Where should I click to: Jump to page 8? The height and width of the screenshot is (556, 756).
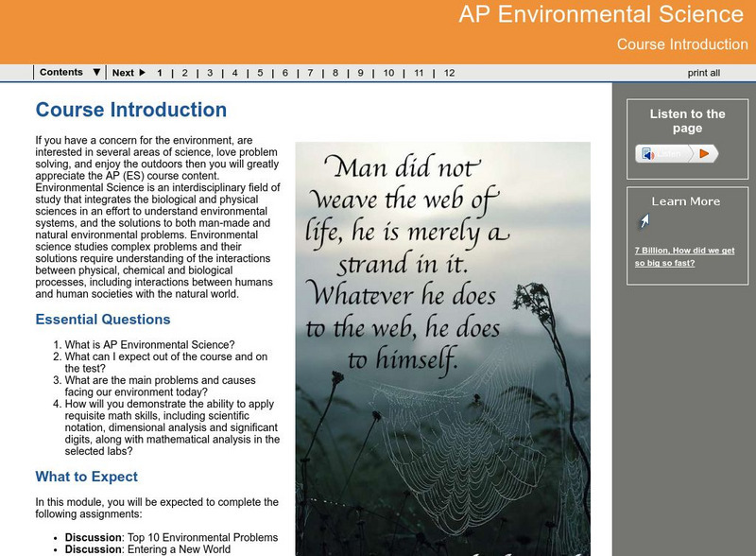(x=335, y=74)
